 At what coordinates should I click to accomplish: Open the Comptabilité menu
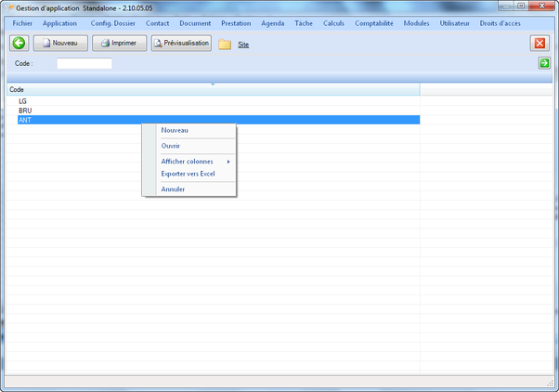(x=374, y=23)
